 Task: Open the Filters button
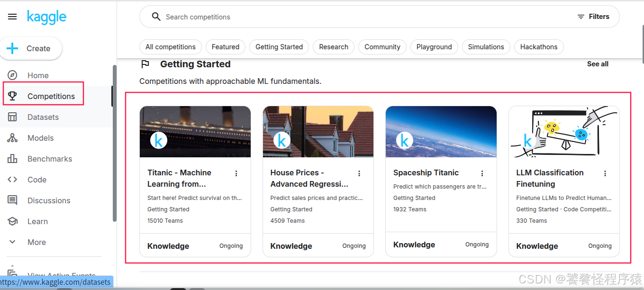(593, 17)
